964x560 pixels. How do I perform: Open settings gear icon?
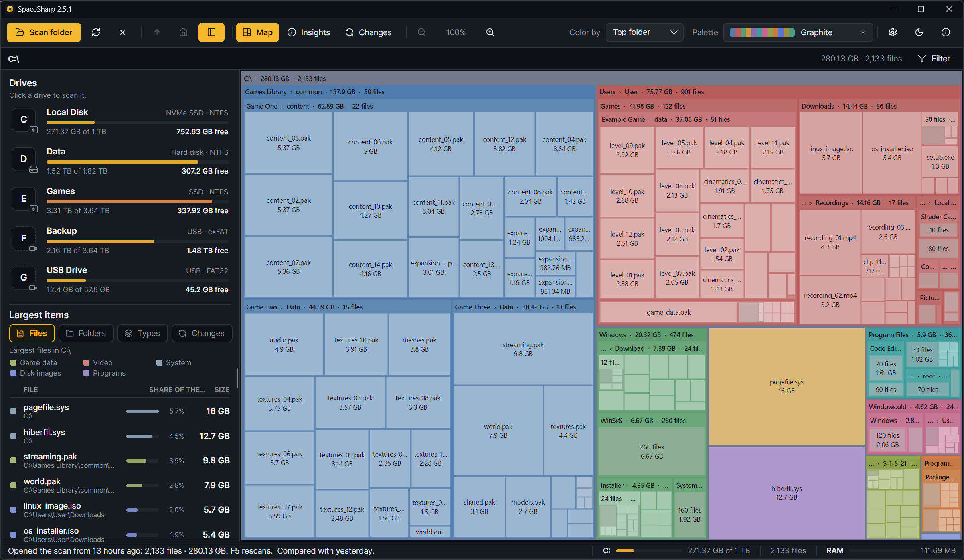click(x=893, y=32)
